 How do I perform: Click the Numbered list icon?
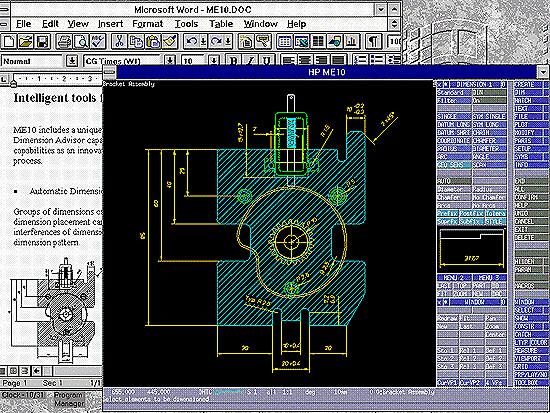(360, 60)
